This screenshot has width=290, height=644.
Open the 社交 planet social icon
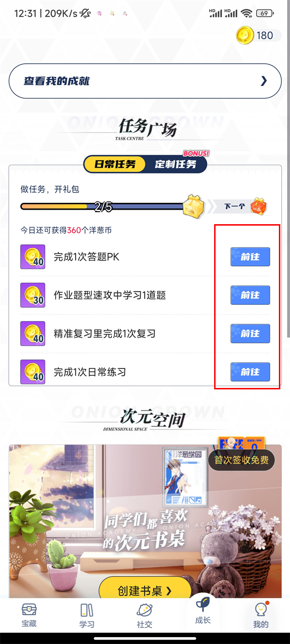[145, 610]
